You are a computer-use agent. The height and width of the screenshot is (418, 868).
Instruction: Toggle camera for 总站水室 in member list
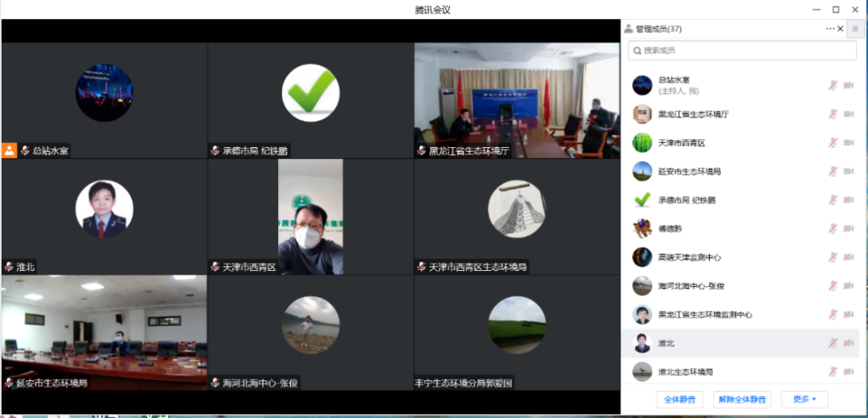coord(849,85)
